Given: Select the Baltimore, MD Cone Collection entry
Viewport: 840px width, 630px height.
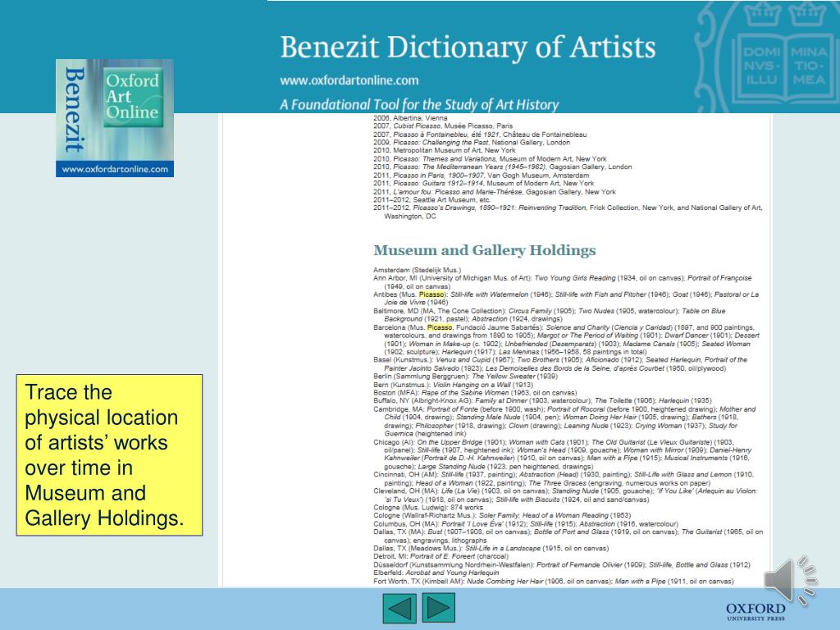Looking at the screenshot, I should (x=549, y=315).
